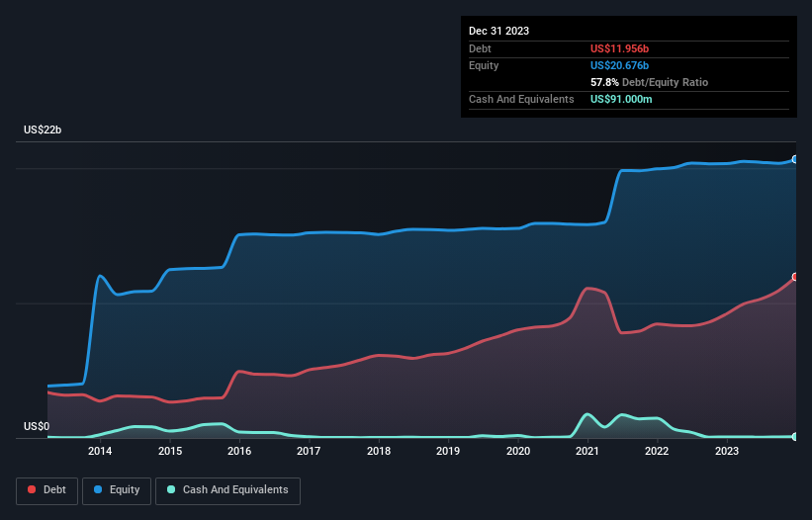Viewport: 812px width, 520px height.
Task: Click the US$11.956b debt value
Action: click(x=619, y=48)
